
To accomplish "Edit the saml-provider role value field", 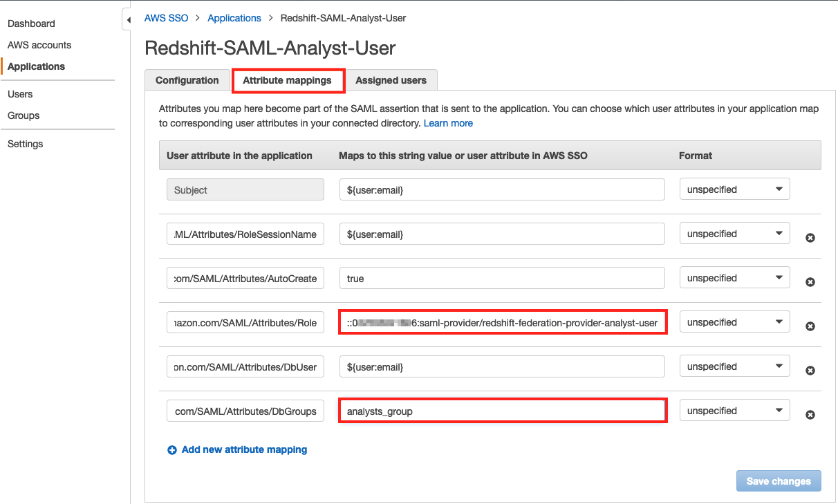I will click(503, 322).
